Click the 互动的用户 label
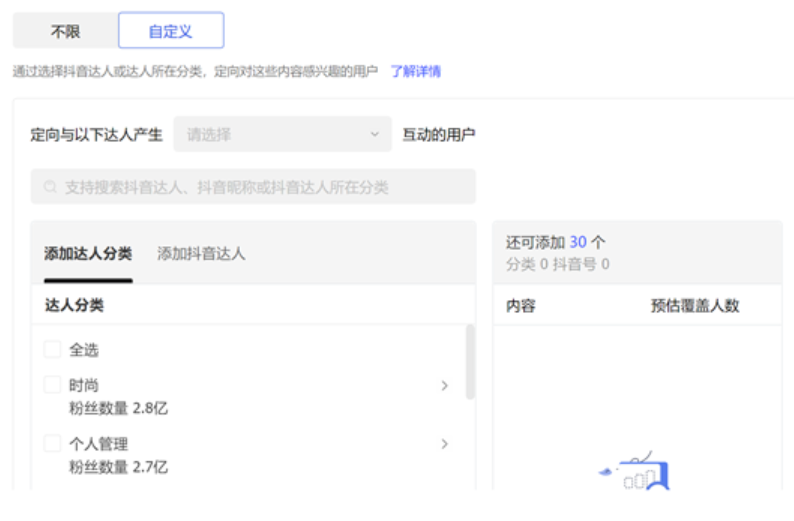 (439, 135)
